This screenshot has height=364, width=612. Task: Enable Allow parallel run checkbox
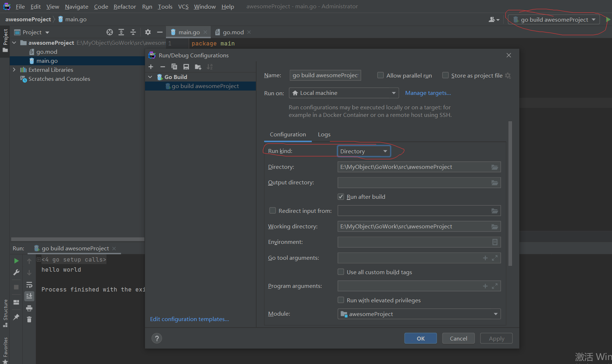[380, 75]
